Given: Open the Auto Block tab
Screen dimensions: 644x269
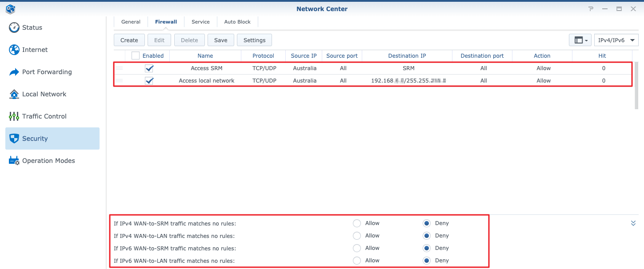Looking at the screenshot, I should click(237, 21).
